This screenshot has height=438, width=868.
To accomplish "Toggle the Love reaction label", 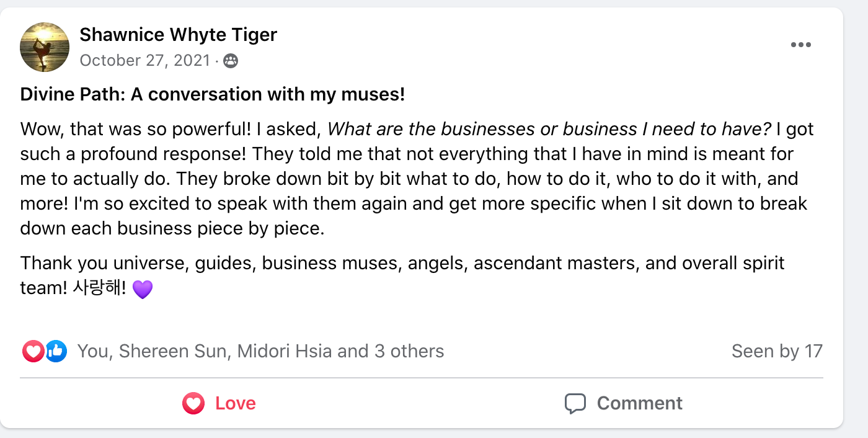I will click(x=236, y=404).
